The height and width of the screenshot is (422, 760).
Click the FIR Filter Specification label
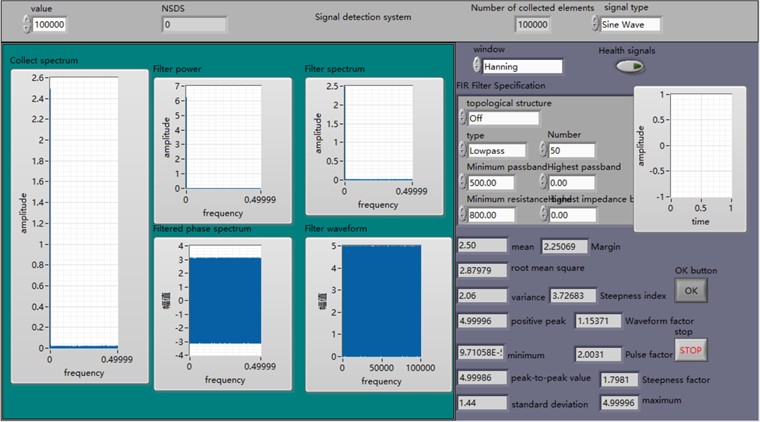click(x=501, y=86)
